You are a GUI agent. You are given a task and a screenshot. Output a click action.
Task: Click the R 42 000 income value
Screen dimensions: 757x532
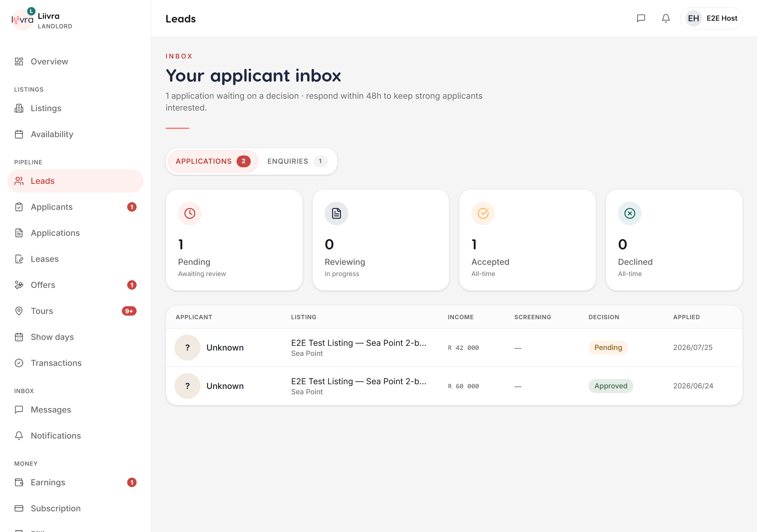463,348
